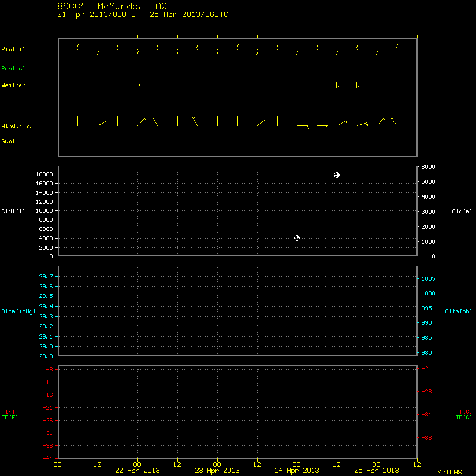Screen dimensions: 476x476
Task: Click the McIDAS label in the corner
Action: click(449, 472)
